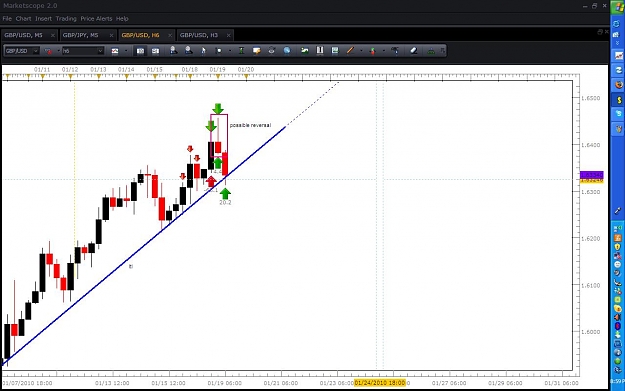Click the blue framed chart icon
625x391 pixels.
pos(335,51)
